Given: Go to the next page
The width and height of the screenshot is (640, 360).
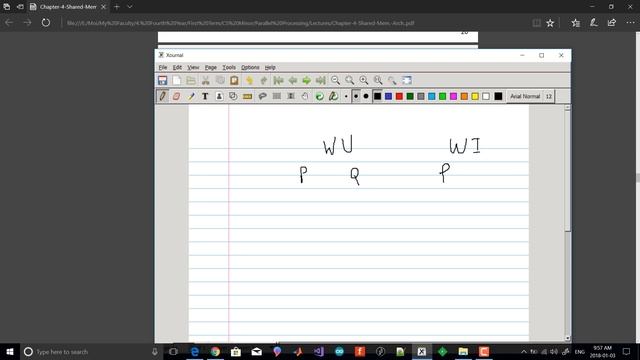Looking at the screenshot, I should click(307, 80).
